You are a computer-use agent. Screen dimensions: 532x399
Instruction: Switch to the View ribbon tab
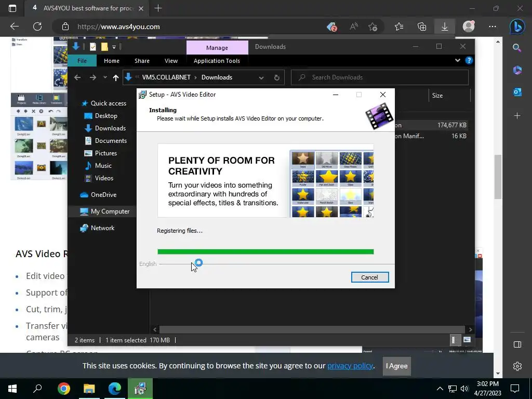[x=171, y=61]
